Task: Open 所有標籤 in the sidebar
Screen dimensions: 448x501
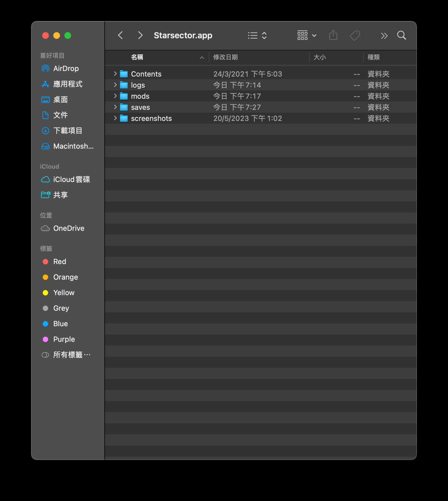Action: pyautogui.click(x=71, y=355)
